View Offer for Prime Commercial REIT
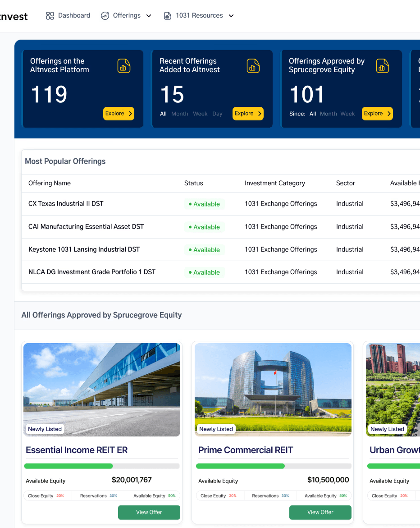 [x=320, y=512]
